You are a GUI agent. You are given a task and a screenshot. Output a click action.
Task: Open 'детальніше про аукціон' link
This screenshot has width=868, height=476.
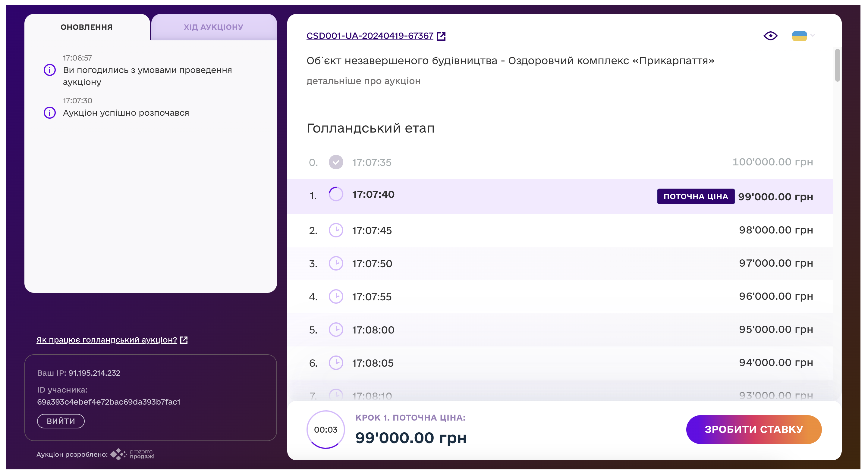click(363, 81)
